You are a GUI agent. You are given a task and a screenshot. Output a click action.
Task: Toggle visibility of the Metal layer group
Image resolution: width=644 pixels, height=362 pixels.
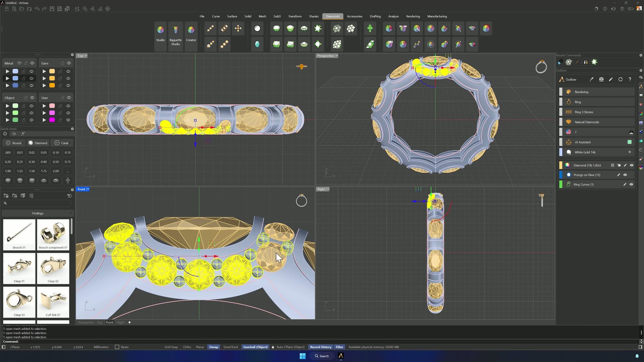(x=32, y=63)
